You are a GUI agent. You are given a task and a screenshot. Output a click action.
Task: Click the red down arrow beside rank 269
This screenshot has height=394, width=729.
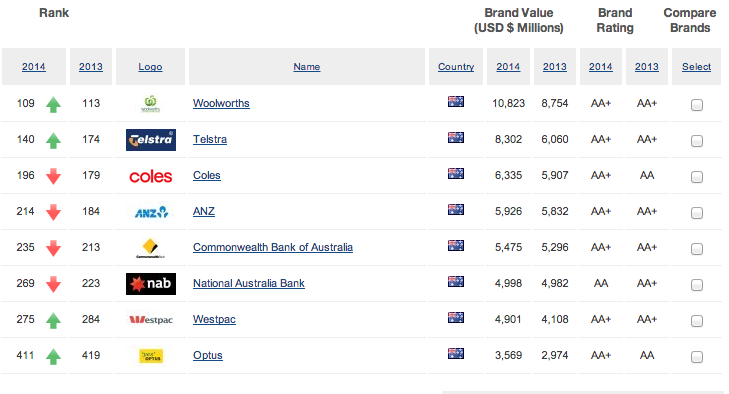[53, 284]
